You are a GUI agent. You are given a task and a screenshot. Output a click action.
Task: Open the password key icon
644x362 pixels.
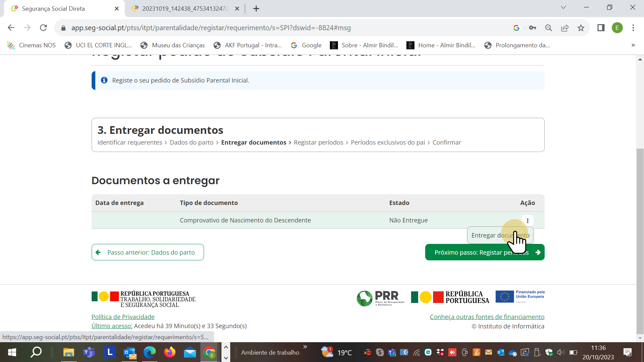coord(533,28)
